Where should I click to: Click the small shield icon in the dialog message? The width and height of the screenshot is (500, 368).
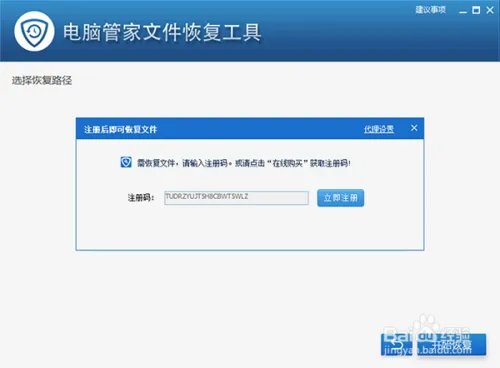pyautogui.click(x=126, y=162)
